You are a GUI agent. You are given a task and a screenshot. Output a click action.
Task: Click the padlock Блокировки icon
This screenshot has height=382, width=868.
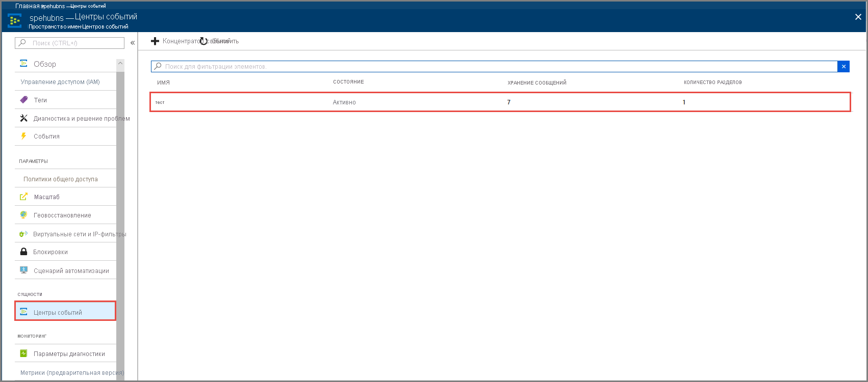pyautogui.click(x=23, y=252)
